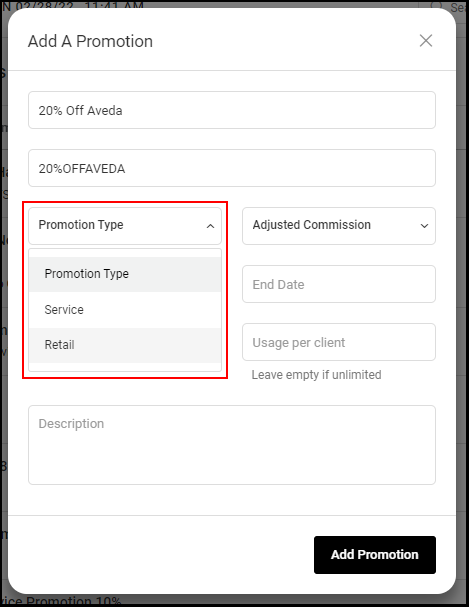Click the down chevron on Adjusted Commission
The height and width of the screenshot is (607, 469).
click(424, 226)
